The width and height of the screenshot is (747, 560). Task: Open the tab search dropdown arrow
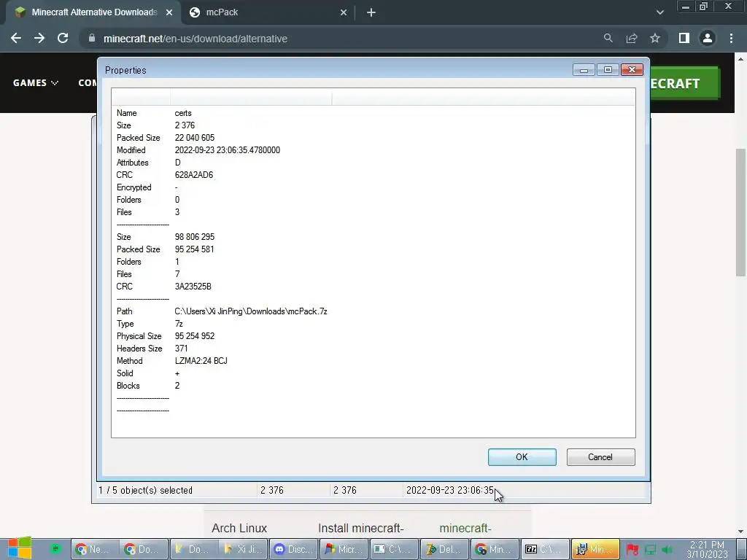pyautogui.click(x=659, y=12)
